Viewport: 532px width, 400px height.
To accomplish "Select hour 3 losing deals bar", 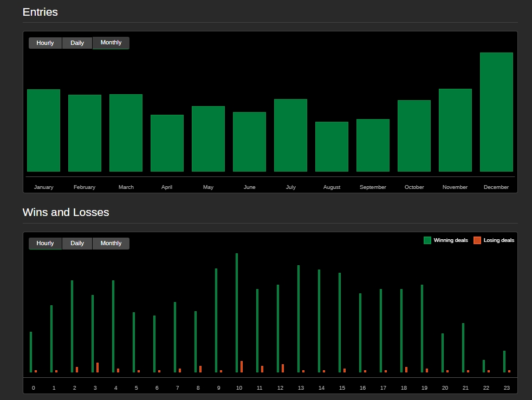I will point(98,368).
